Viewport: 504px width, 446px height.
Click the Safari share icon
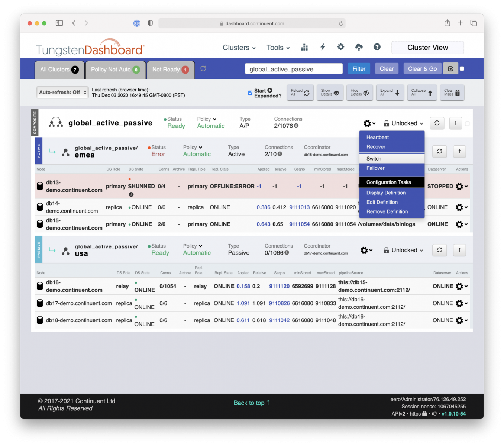tap(447, 23)
